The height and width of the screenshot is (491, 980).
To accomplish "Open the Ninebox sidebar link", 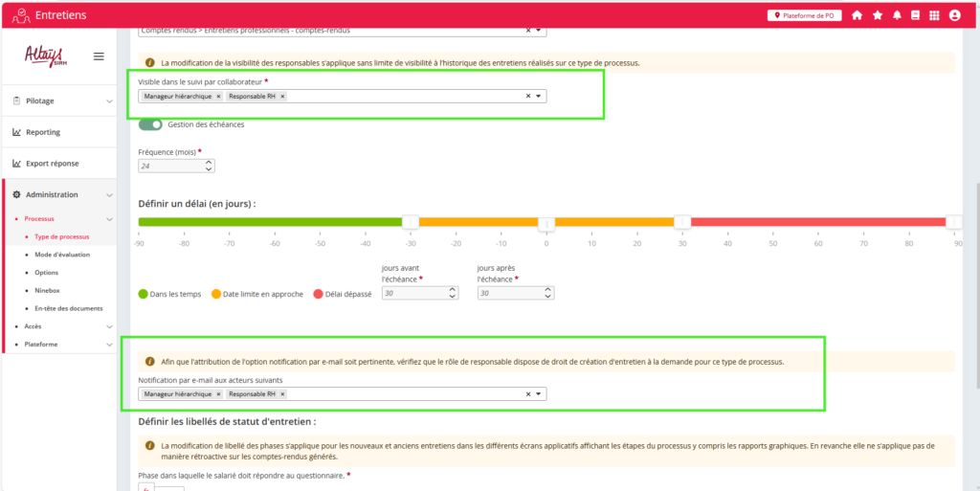I will [48, 290].
